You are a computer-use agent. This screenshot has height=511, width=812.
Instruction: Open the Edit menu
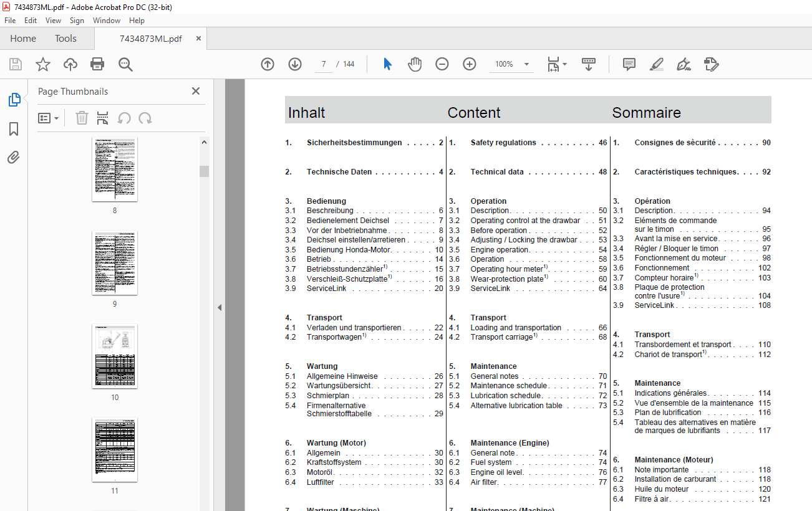31,21
